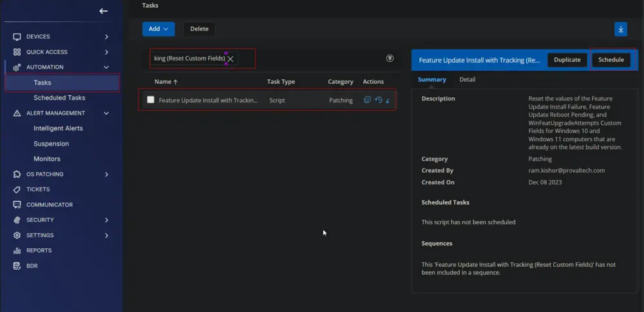Clear the search field with the X

231,59
